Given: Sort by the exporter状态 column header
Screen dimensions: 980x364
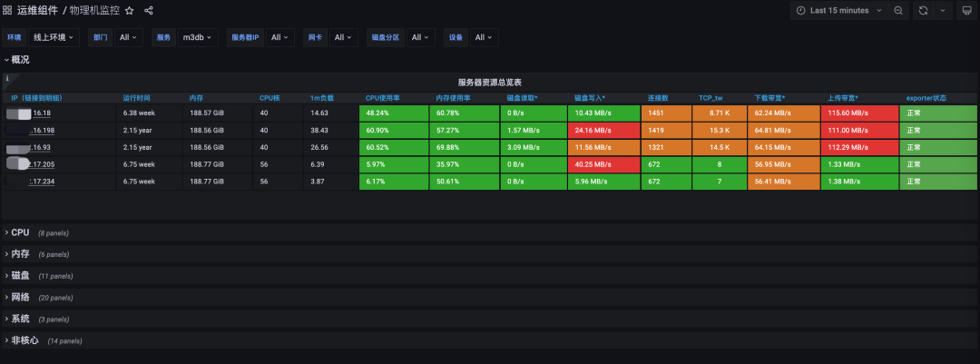Looking at the screenshot, I should pos(926,98).
